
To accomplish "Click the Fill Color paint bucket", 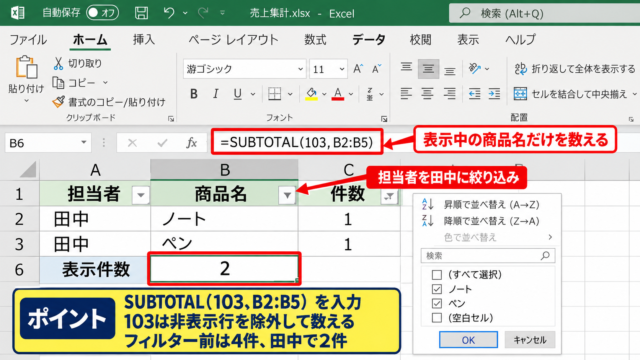I will [x=312, y=94].
